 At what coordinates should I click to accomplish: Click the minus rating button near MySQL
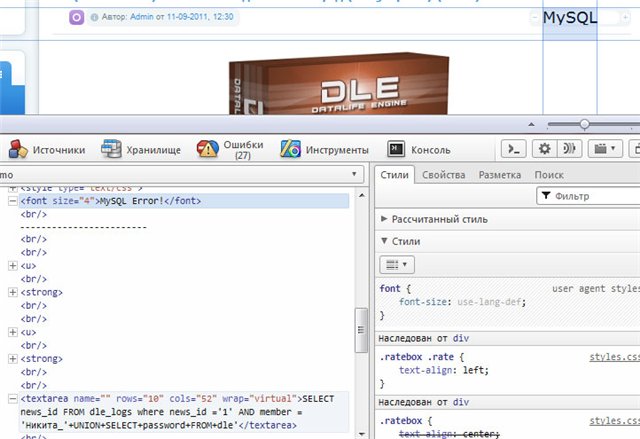(534, 18)
